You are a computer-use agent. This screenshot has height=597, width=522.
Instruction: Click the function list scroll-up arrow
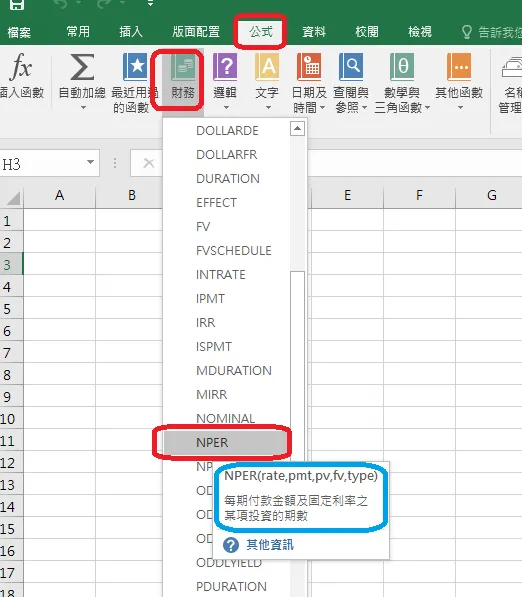click(x=297, y=129)
